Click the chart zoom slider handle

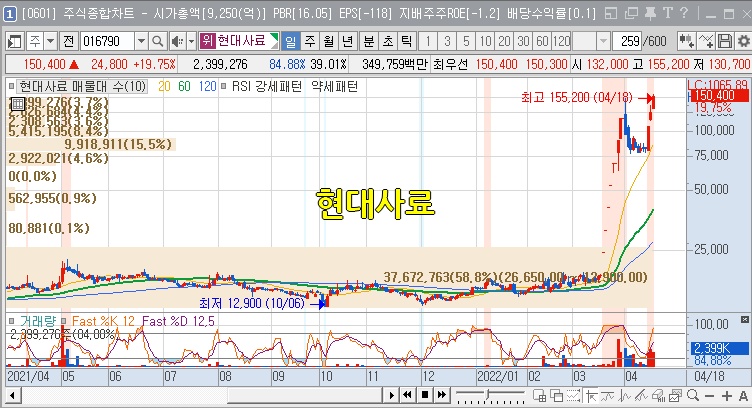488,395
